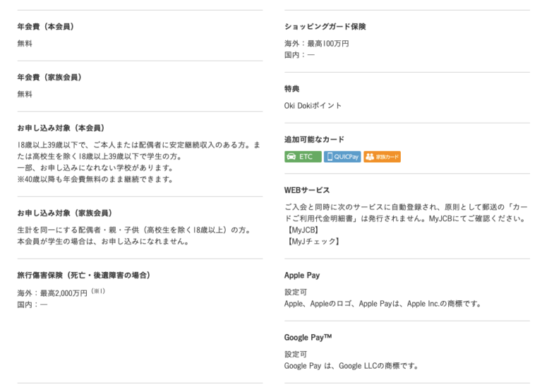542x392 pixels.
Task: Open the 【MyJCB】 service text
Action: [303, 230]
